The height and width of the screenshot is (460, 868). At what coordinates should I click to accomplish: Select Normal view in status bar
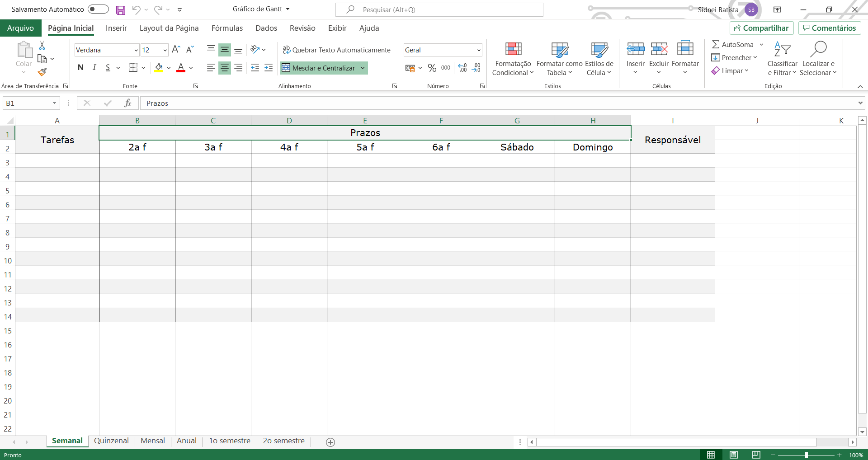point(711,455)
